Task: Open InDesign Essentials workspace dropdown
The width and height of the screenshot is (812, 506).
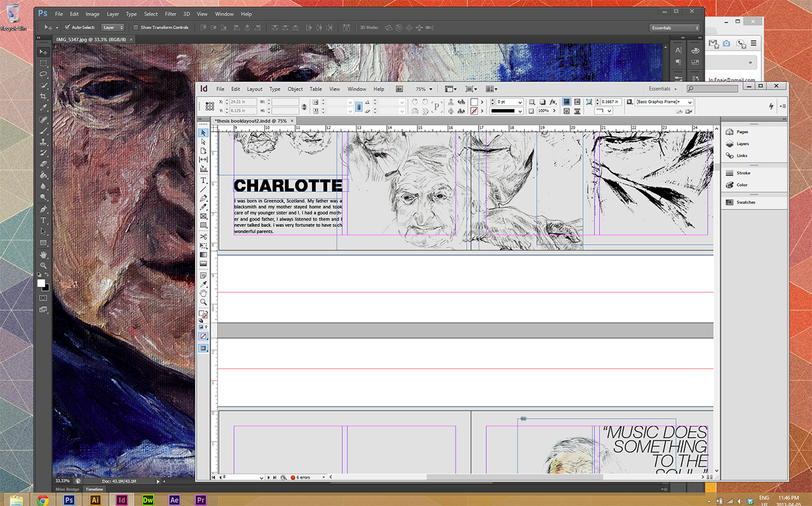Action: (x=663, y=89)
